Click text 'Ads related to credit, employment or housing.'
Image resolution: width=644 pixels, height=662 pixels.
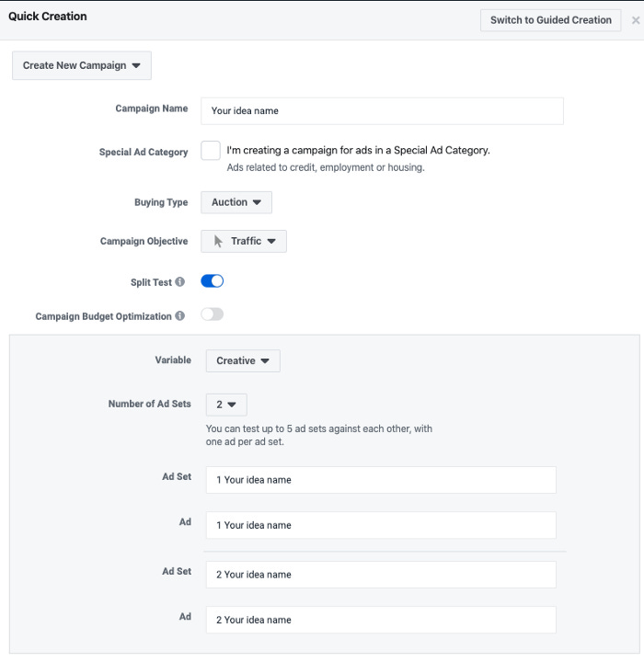click(326, 167)
